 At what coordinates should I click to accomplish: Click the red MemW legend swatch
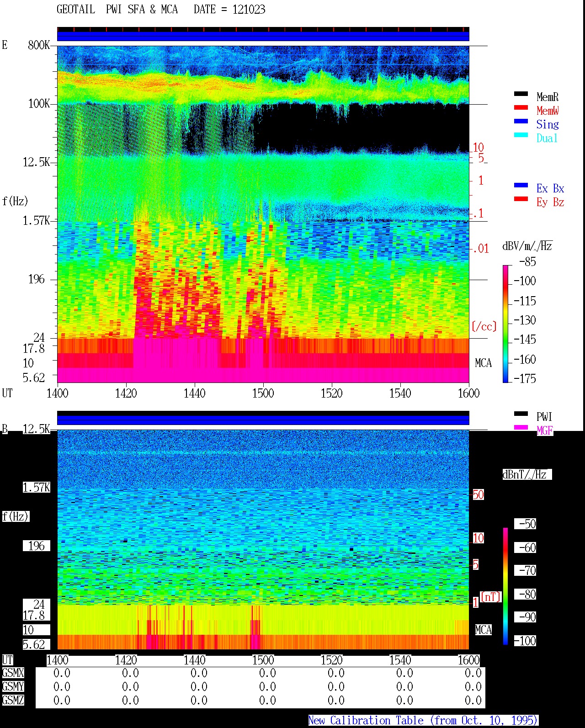tap(521, 107)
